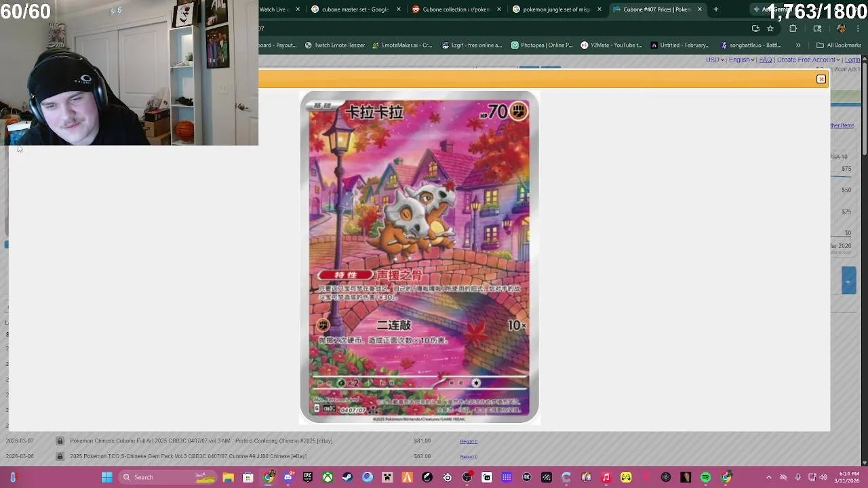
Task: Expand hidden bookmarks chevron
Action: coord(798,45)
